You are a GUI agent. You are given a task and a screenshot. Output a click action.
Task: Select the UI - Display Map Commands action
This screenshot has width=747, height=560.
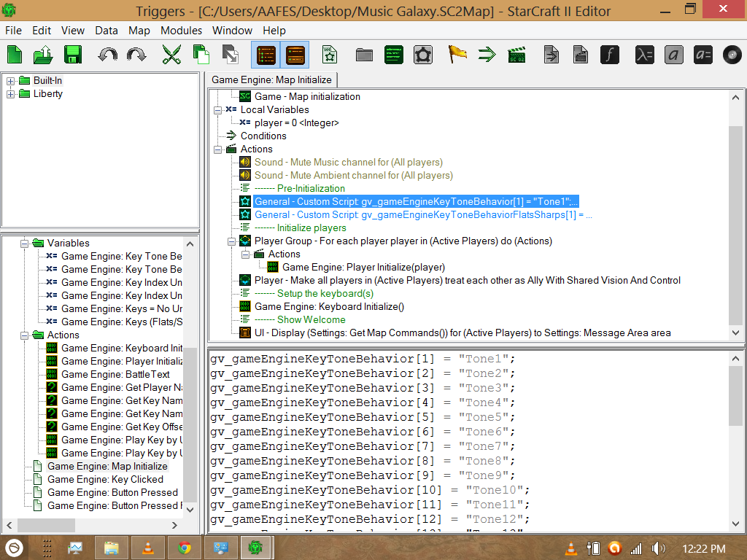coord(462,332)
